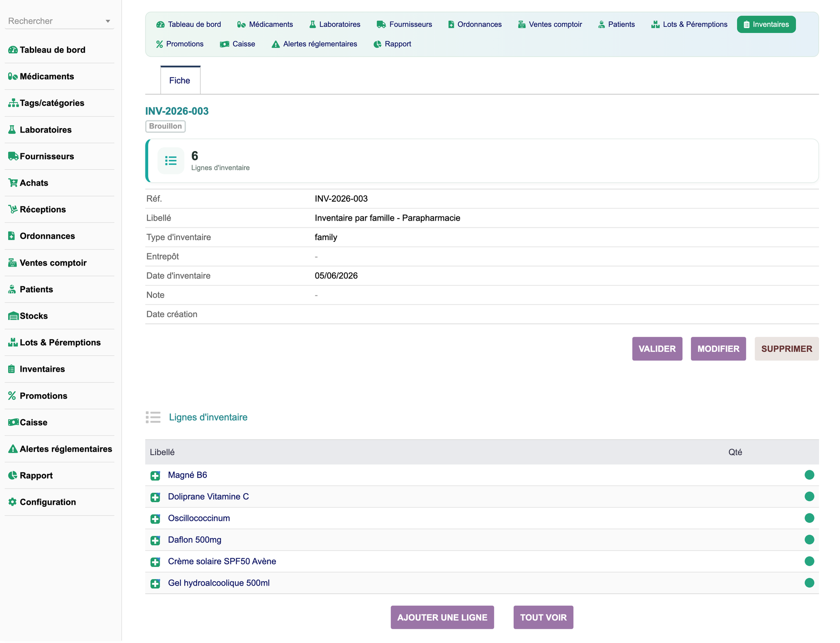840x643 pixels.
Task: Click the Laboratoires flask icon in sidebar
Action: click(x=12, y=130)
